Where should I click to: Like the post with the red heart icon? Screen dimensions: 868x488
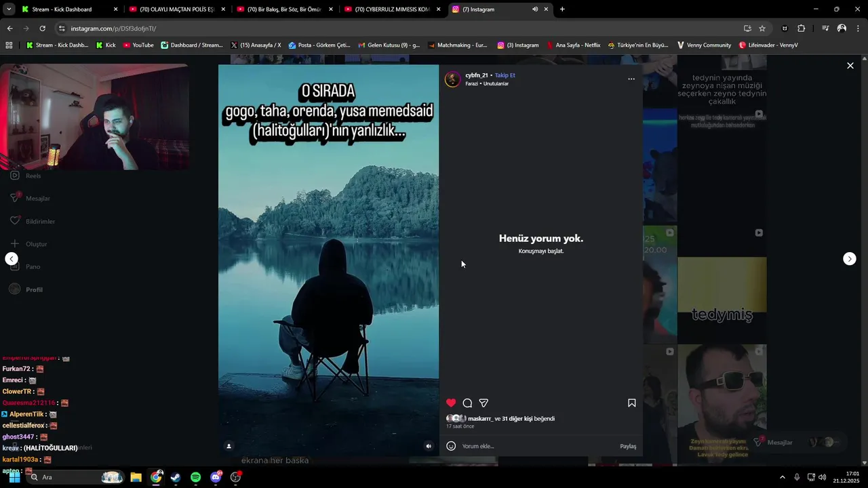coord(451,403)
